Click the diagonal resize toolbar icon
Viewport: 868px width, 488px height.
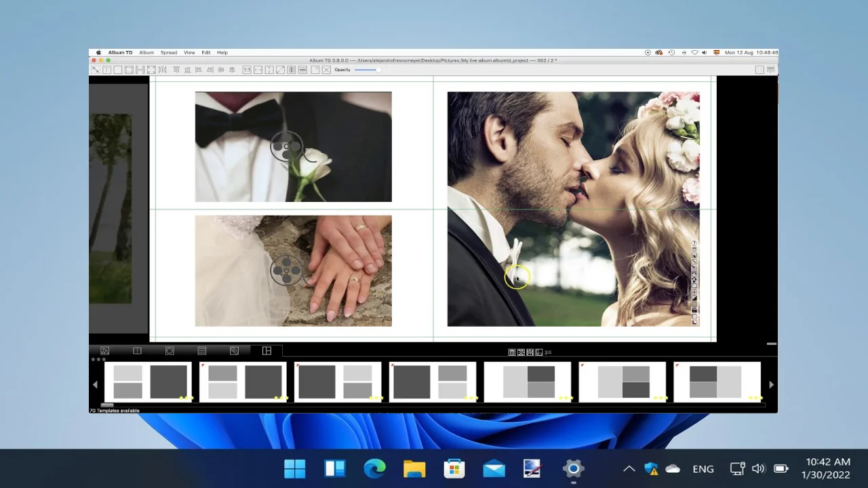pyautogui.click(x=280, y=70)
